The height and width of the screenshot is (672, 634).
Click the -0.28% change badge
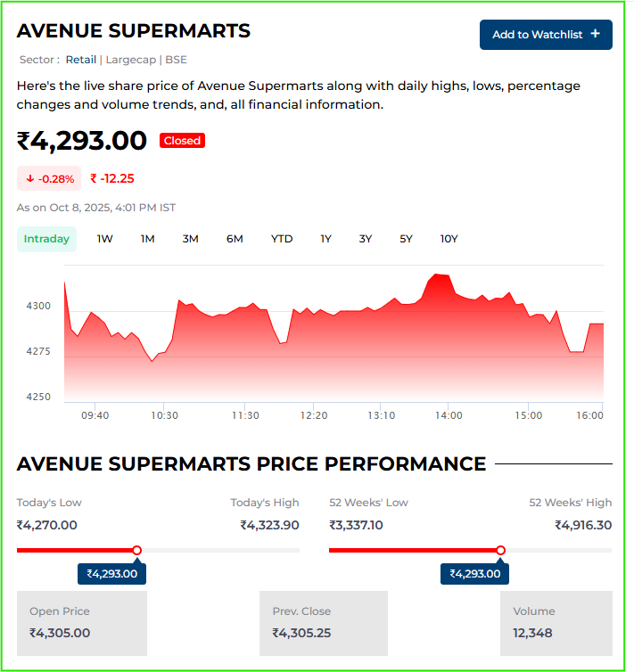[x=50, y=178]
